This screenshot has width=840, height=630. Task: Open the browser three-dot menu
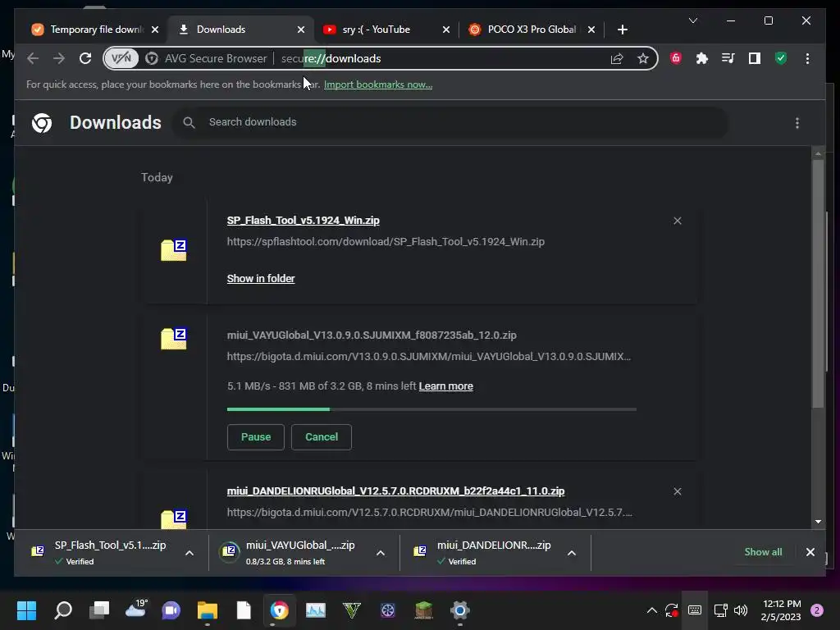[x=807, y=58]
